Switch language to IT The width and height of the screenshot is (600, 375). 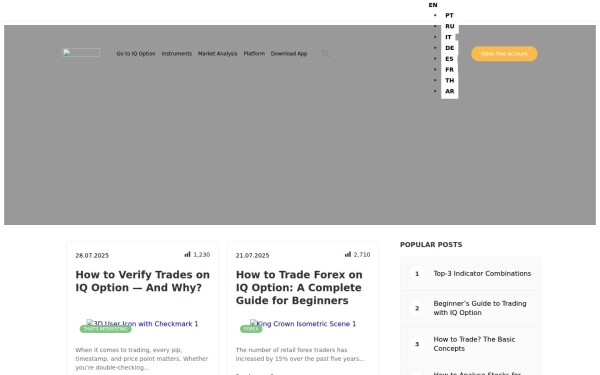(x=448, y=37)
